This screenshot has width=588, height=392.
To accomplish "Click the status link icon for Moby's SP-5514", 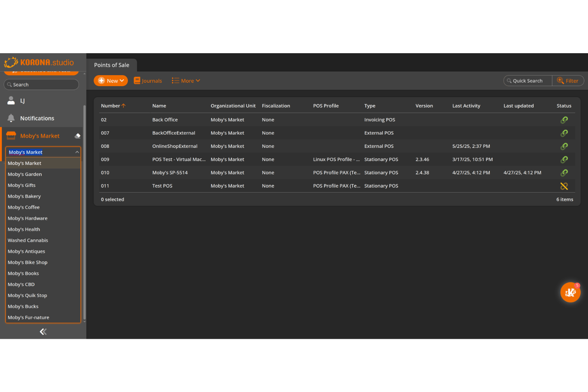I will click(564, 173).
